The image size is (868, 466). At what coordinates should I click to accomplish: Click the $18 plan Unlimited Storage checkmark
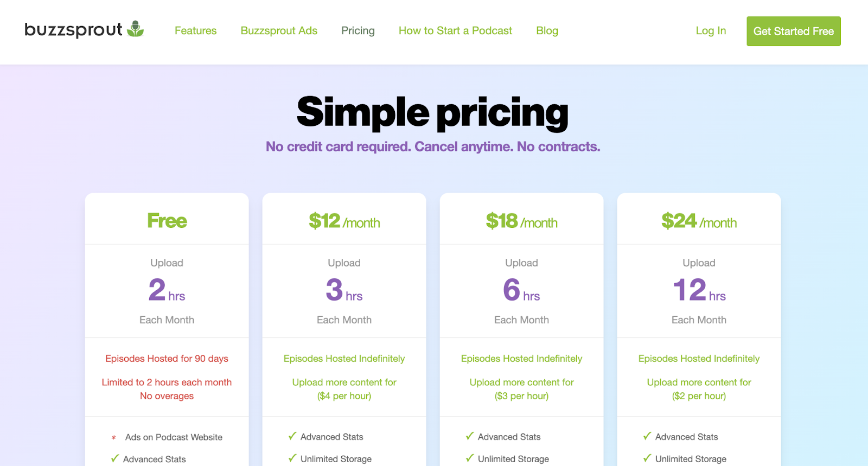point(470,458)
